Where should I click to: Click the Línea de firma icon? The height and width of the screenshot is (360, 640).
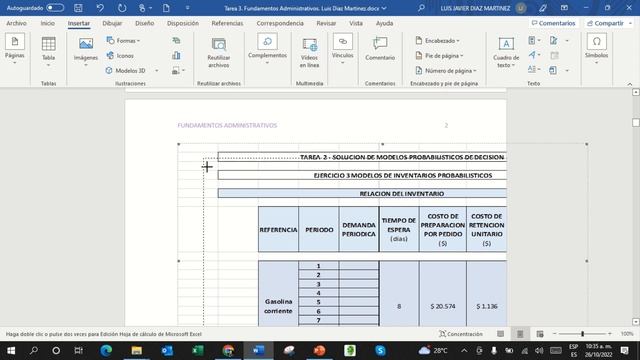coord(554,40)
